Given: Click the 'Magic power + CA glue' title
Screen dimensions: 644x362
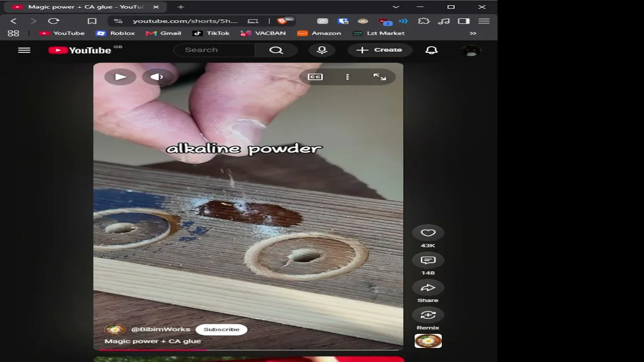Looking at the screenshot, I should [x=152, y=341].
